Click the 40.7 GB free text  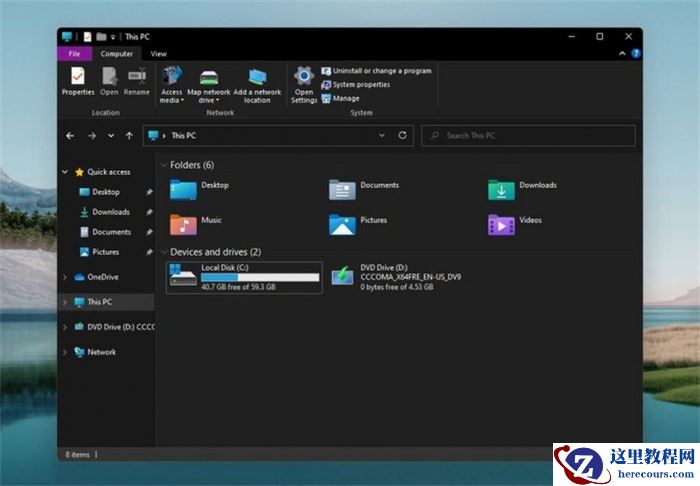(238, 287)
